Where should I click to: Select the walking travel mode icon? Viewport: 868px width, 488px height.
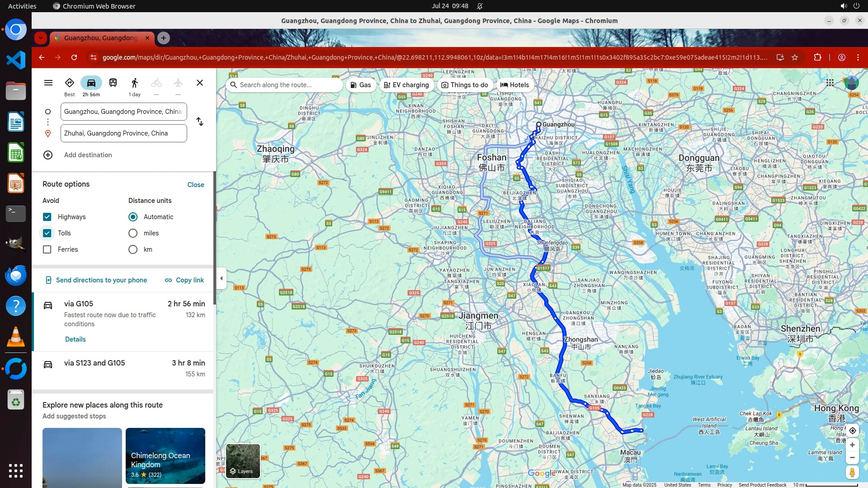pos(134,83)
